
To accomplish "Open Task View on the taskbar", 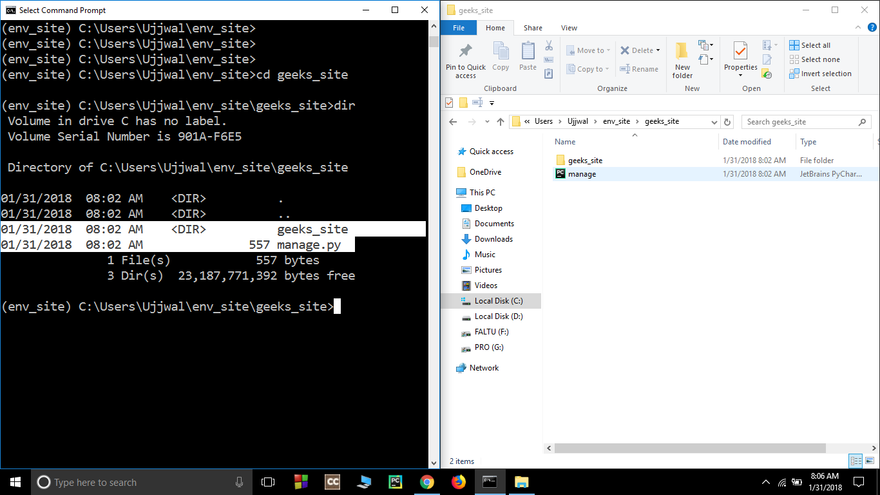I will [x=268, y=482].
